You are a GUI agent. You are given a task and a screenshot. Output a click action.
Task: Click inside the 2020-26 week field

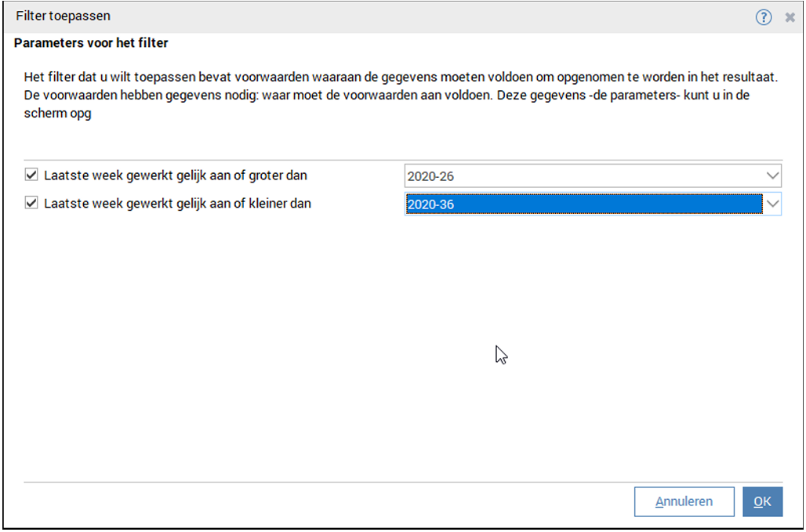click(580, 176)
